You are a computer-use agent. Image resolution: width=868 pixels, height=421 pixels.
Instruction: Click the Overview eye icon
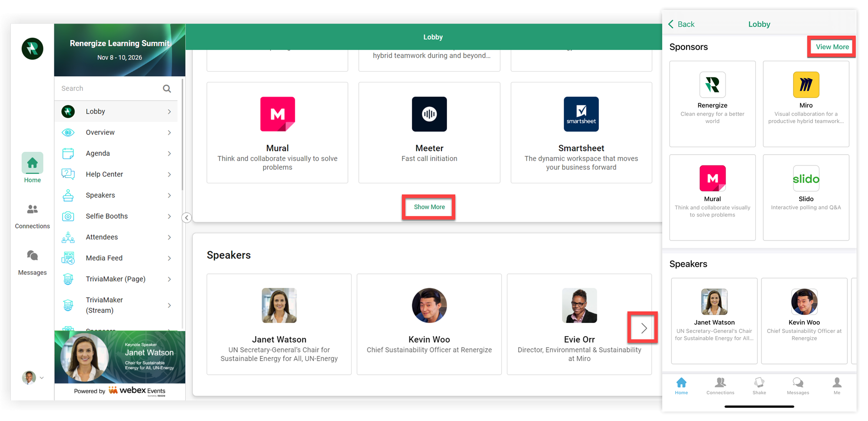(68, 132)
